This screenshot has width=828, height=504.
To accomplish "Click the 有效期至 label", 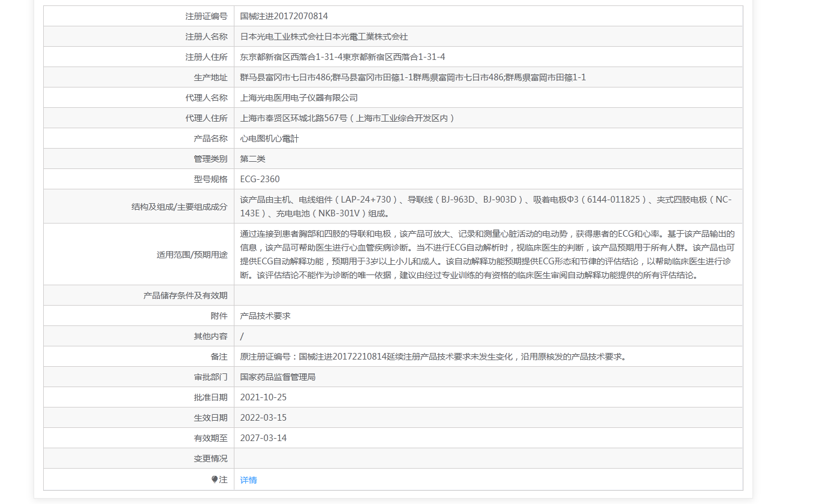I will (x=210, y=438).
